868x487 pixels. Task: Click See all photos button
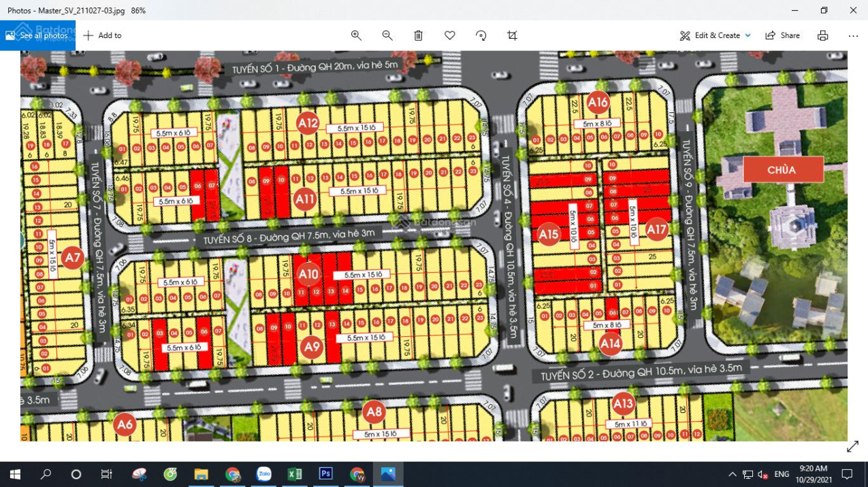coord(38,35)
